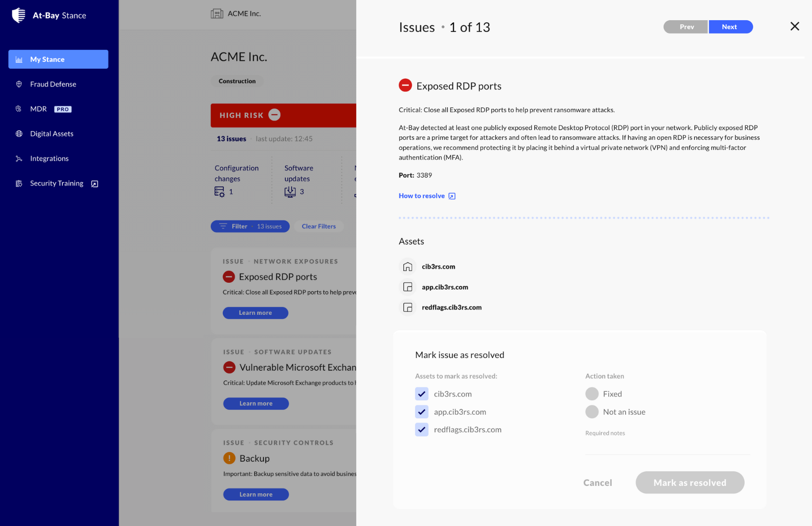Open Fraud Defense in the sidebar
Image resolution: width=812 pixels, height=526 pixels.
pos(58,84)
